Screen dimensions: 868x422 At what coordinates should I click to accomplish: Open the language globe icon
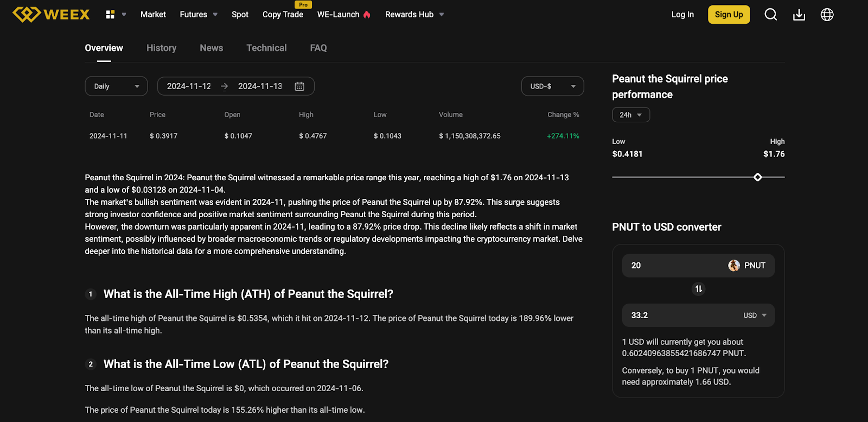tap(827, 15)
